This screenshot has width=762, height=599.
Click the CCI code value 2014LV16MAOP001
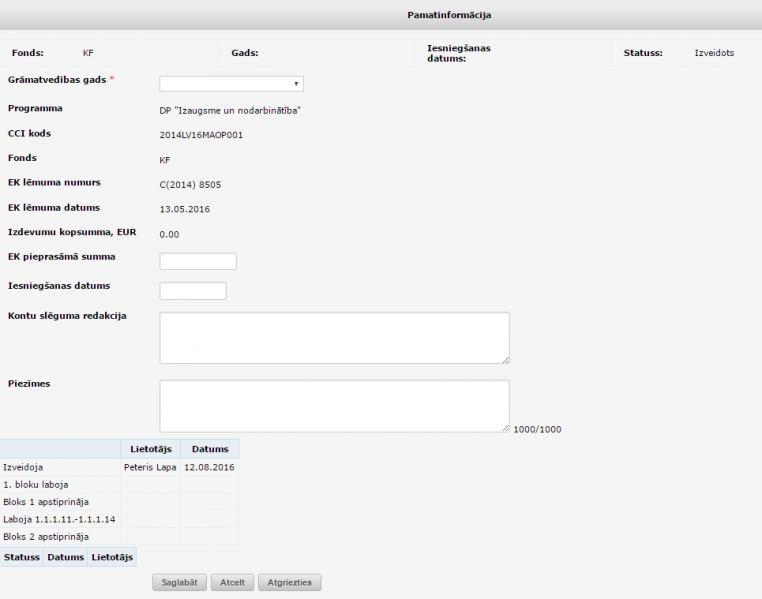(x=201, y=134)
